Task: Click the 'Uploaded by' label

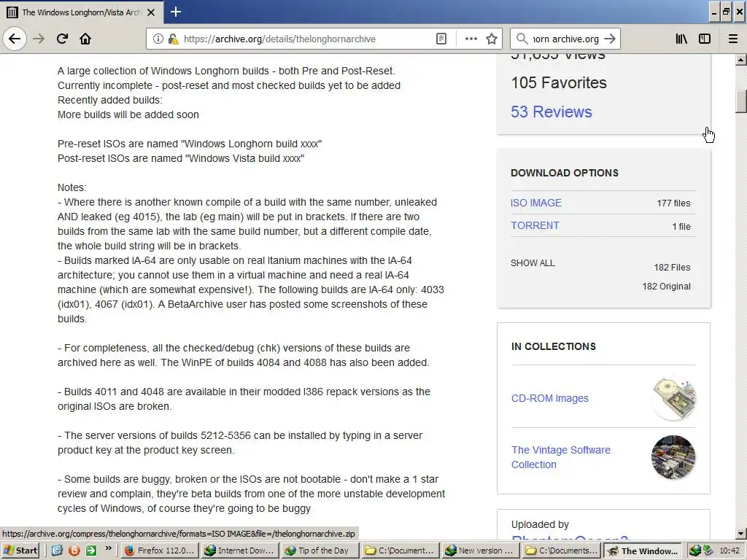Action: (x=540, y=524)
